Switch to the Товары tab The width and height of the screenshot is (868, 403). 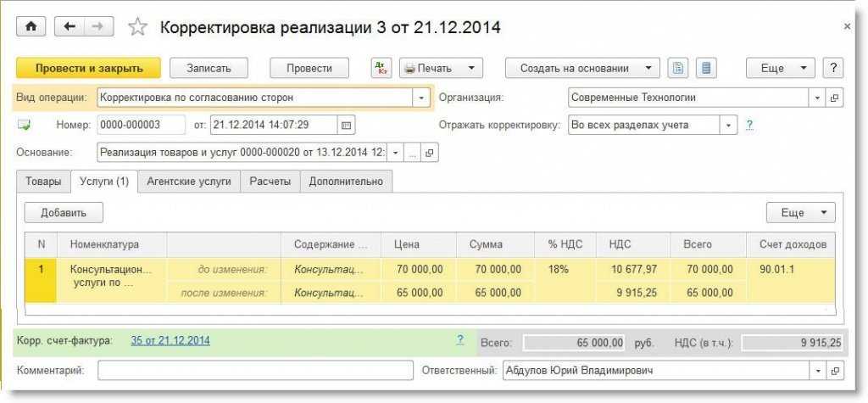pyautogui.click(x=42, y=182)
